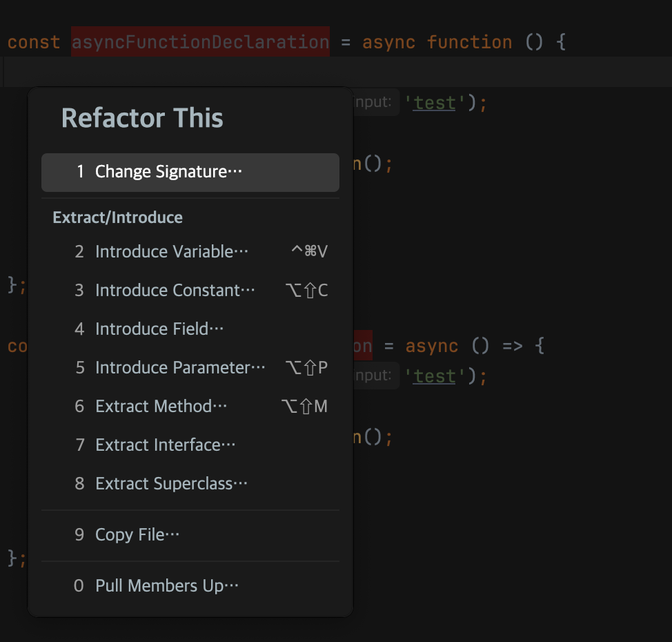Click Copy File menu item

click(137, 535)
